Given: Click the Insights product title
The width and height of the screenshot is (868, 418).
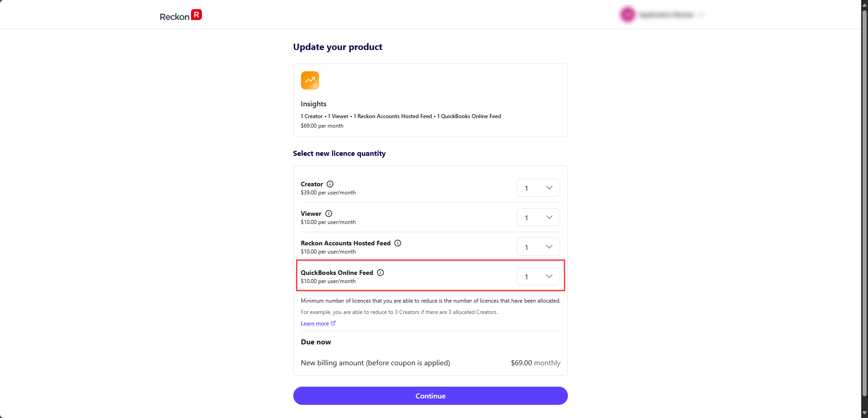Looking at the screenshot, I should (314, 104).
